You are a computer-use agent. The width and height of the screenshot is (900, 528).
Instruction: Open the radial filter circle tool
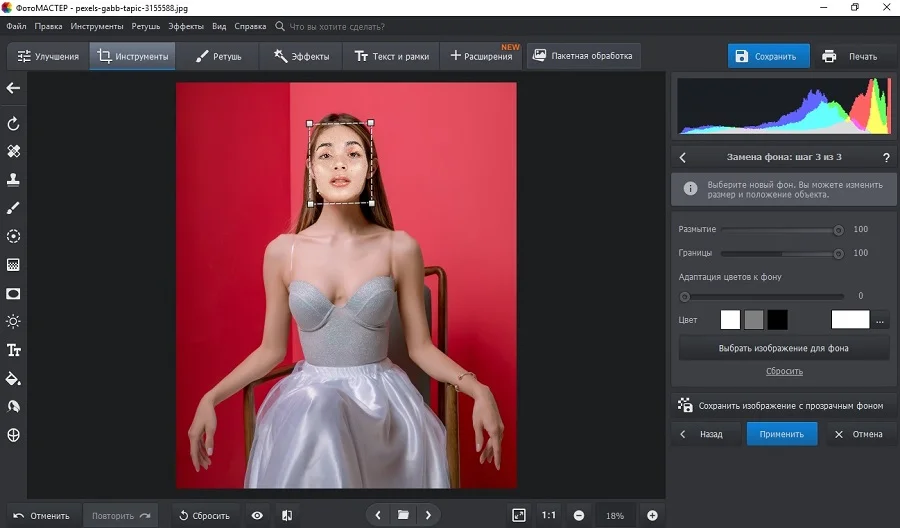point(13,236)
